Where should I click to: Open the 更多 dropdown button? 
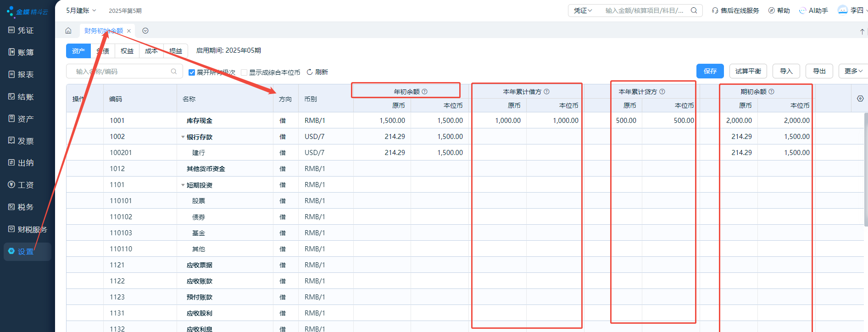pyautogui.click(x=853, y=71)
